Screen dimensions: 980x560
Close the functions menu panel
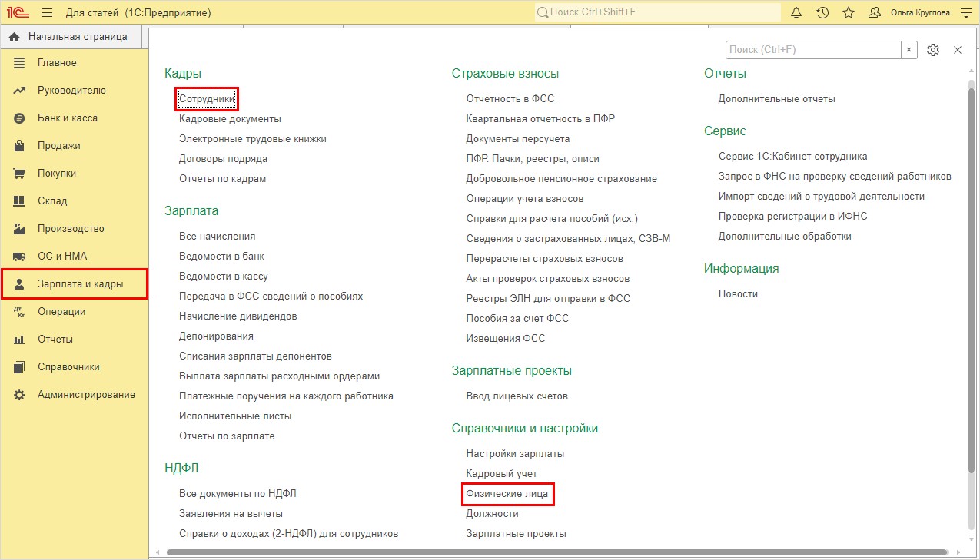point(958,50)
